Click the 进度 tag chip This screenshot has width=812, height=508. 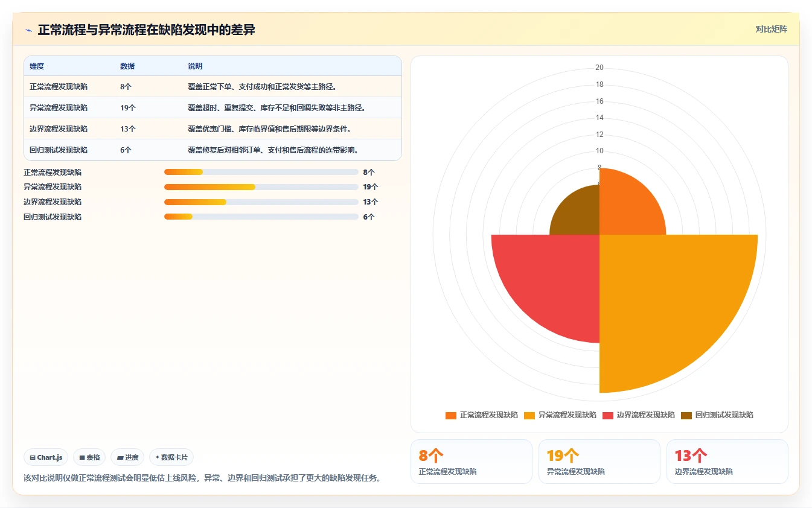[127, 457]
